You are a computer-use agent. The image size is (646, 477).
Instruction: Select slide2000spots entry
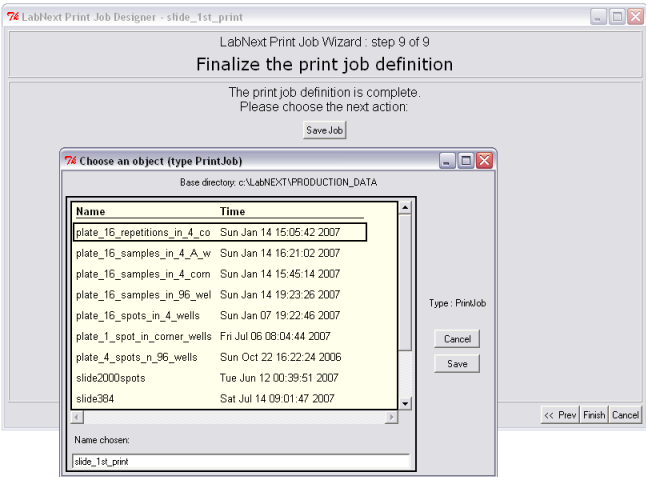[220, 378]
